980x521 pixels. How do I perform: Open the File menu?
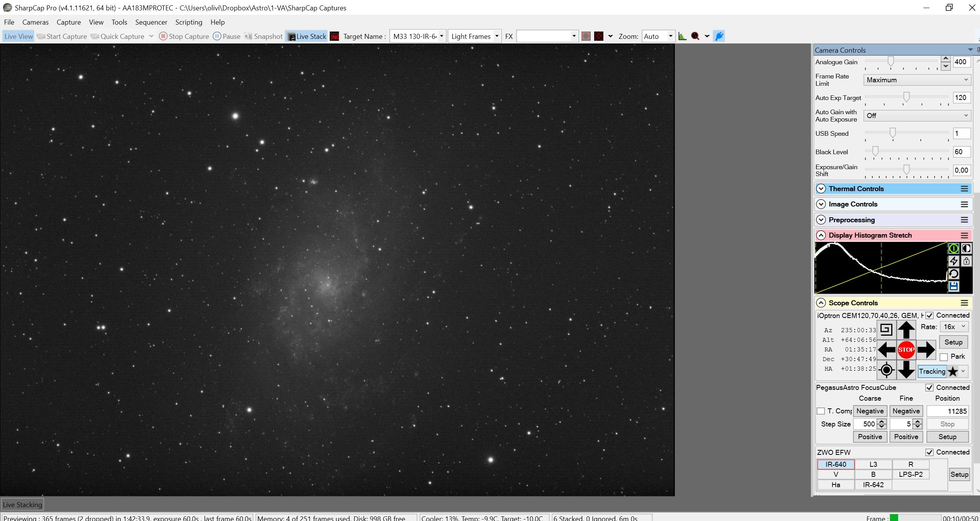click(x=9, y=22)
